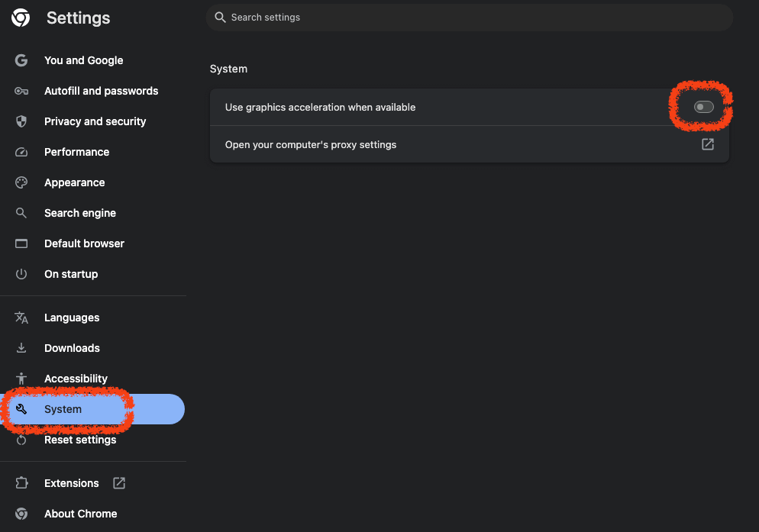
Task: Click the shield icon for Privacy and security
Action: pos(21,121)
